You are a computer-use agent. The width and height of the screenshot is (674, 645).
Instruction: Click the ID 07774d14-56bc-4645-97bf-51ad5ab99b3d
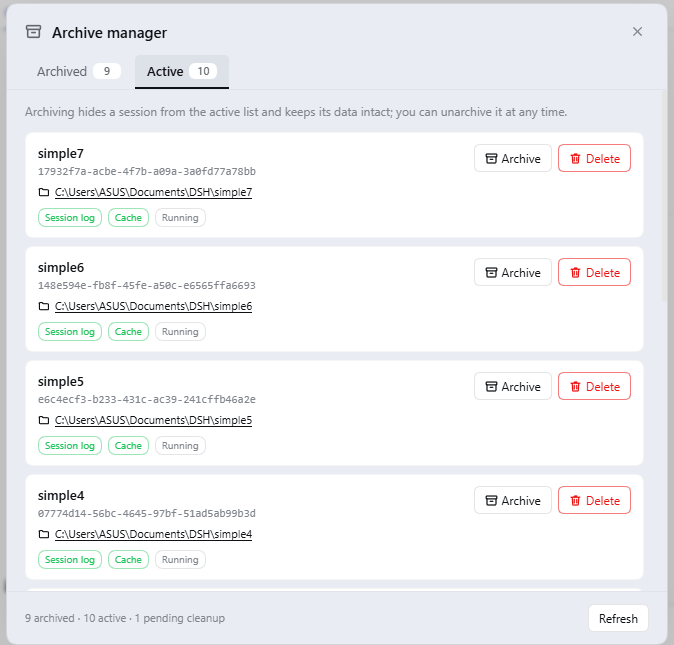tap(147, 513)
